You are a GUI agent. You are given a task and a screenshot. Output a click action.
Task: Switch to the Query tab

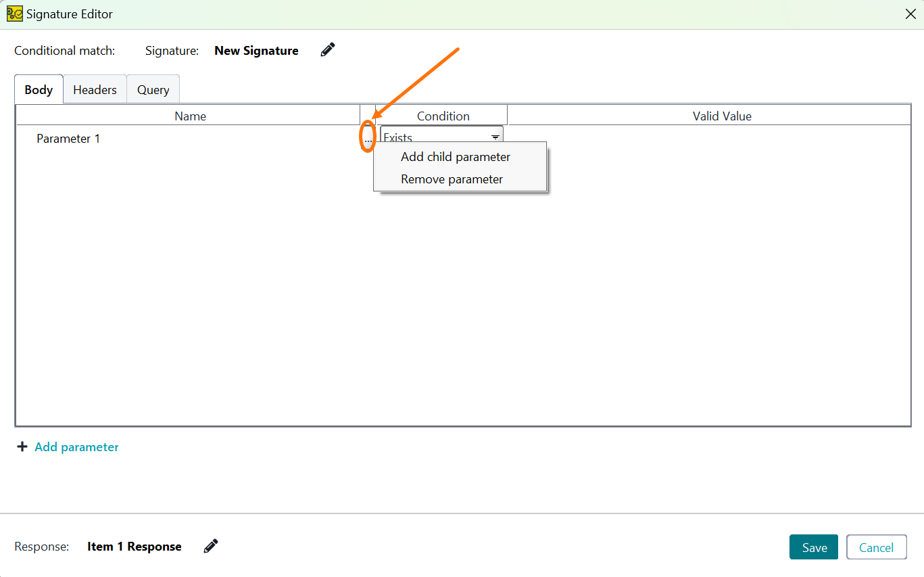153,89
